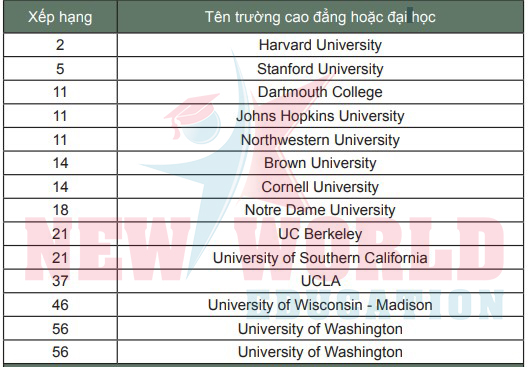Select the Brown University cell
The image size is (529, 367).
pyautogui.click(x=320, y=163)
